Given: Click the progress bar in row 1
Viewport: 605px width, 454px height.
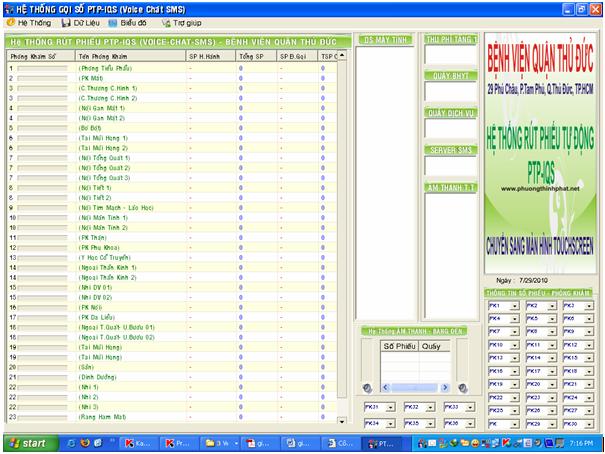Looking at the screenshot, I should pos(41,67).
